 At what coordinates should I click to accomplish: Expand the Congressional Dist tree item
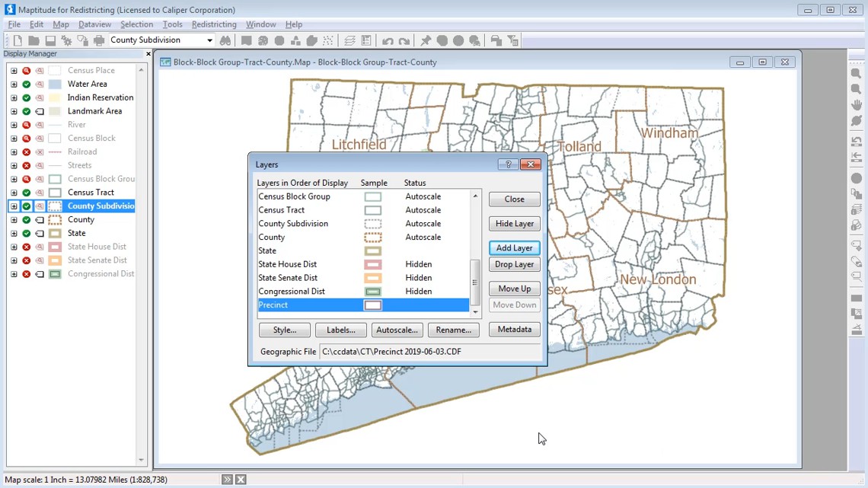click(14, 273)
